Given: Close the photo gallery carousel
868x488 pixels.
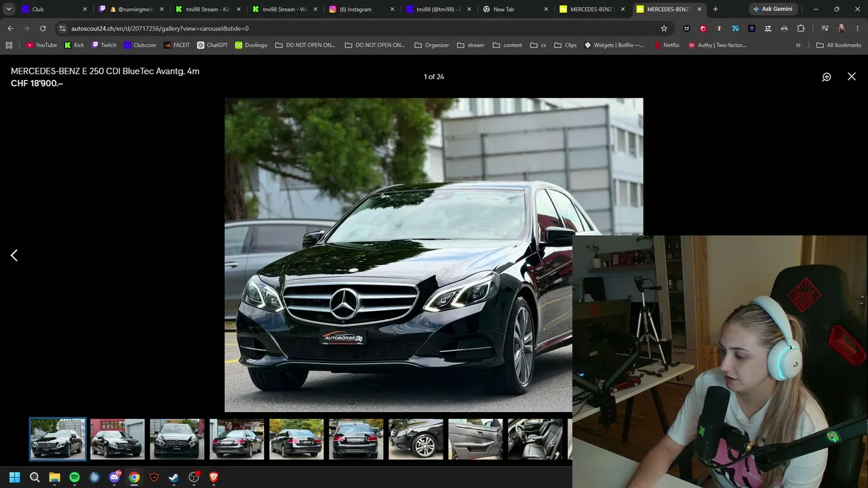Looking at the screenshot, I should [852, 77].
